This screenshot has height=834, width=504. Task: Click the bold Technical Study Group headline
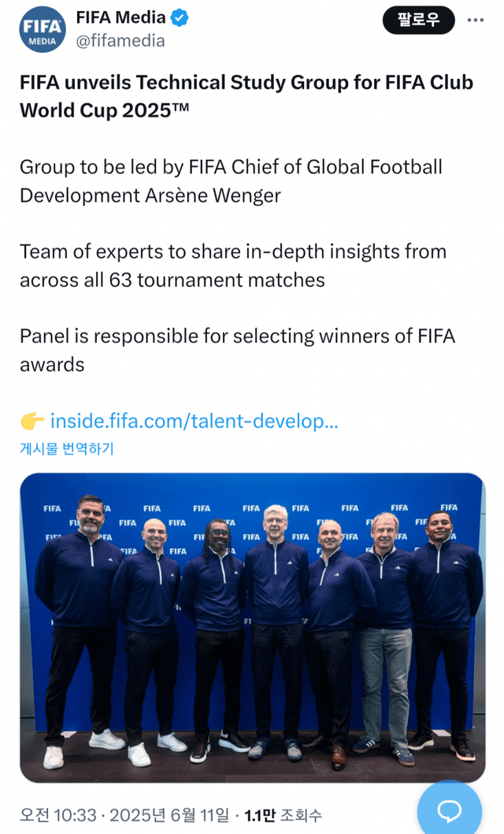[x=246, y=95]
